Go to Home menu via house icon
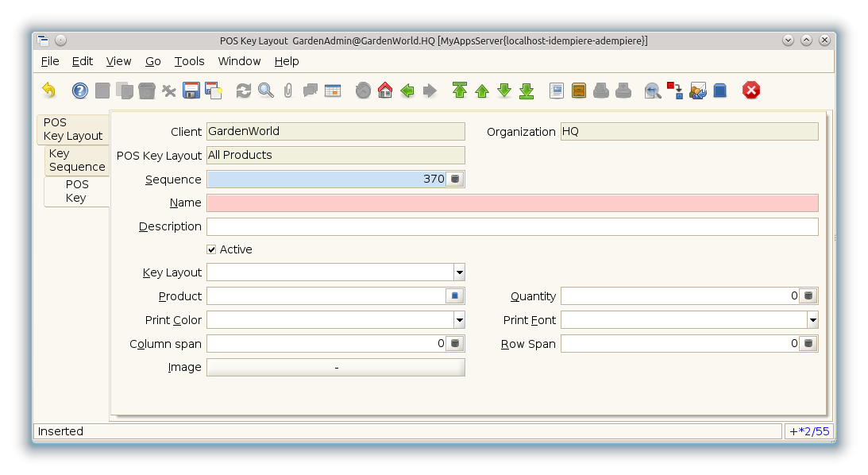 (385, 91)
